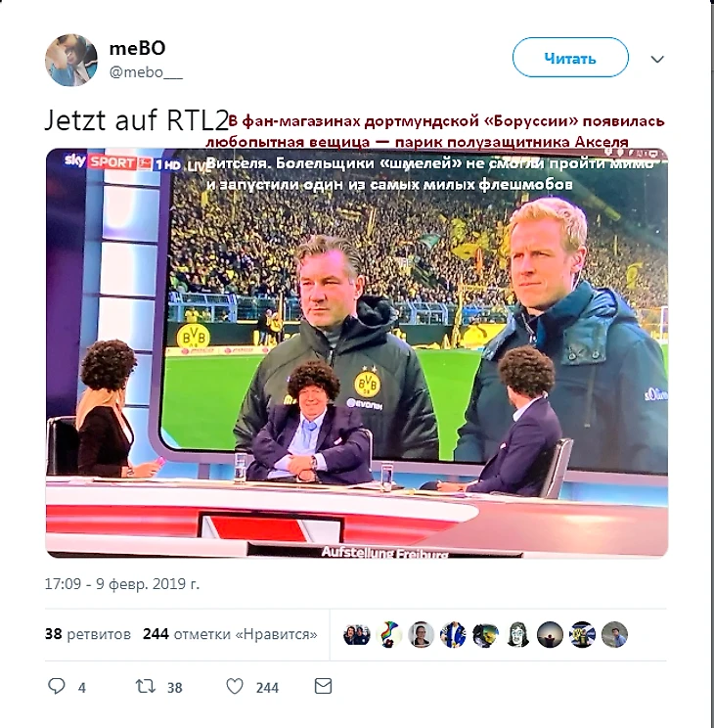Viewport: 714px width, 728px height.
Task: Click the like count 244 beside heart
Action: pos(267,688)
